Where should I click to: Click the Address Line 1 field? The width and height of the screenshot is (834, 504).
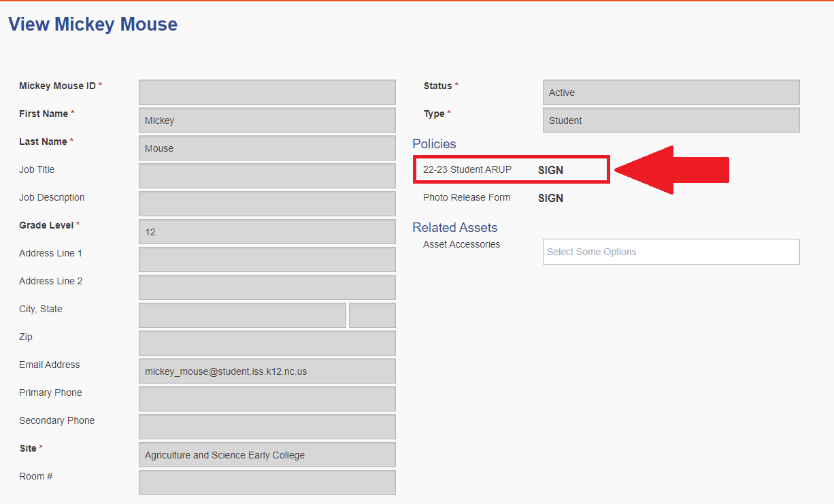pyautogui.click(x=267, y=260)
